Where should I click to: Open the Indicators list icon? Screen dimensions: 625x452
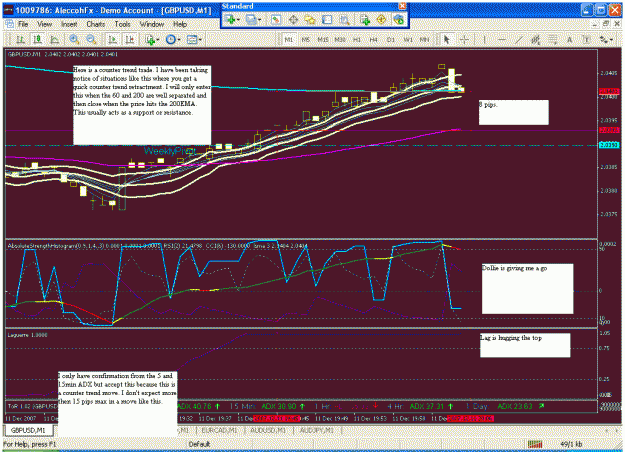(150, 39)
